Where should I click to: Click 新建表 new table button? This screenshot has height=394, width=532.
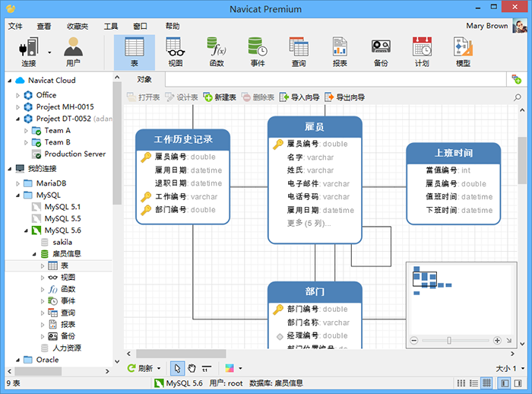pyautogui.click(x=220, y=97)
